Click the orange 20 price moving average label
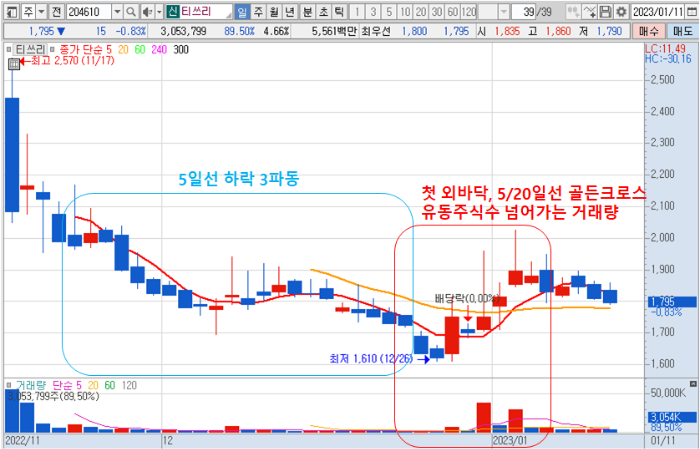This screenshot has height=449, width=700. tap(123, 50)
